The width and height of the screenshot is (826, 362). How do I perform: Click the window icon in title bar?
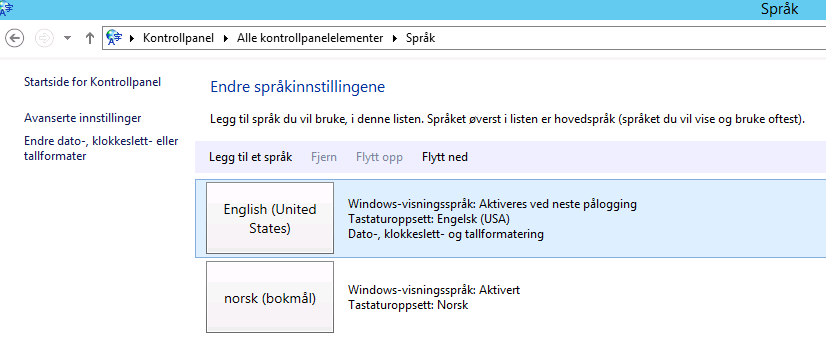click(x=7, y=9)
